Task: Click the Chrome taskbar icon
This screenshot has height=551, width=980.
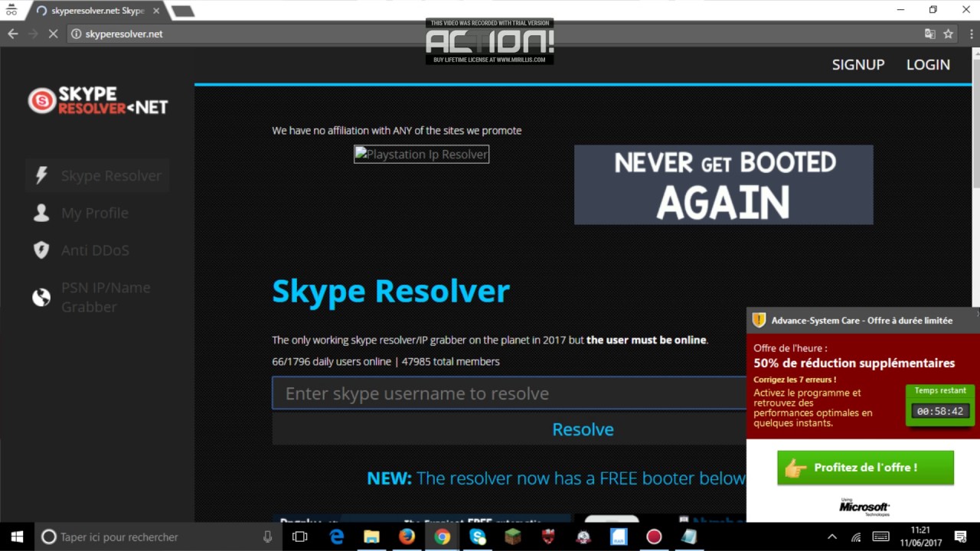Action: coord(442,536)
